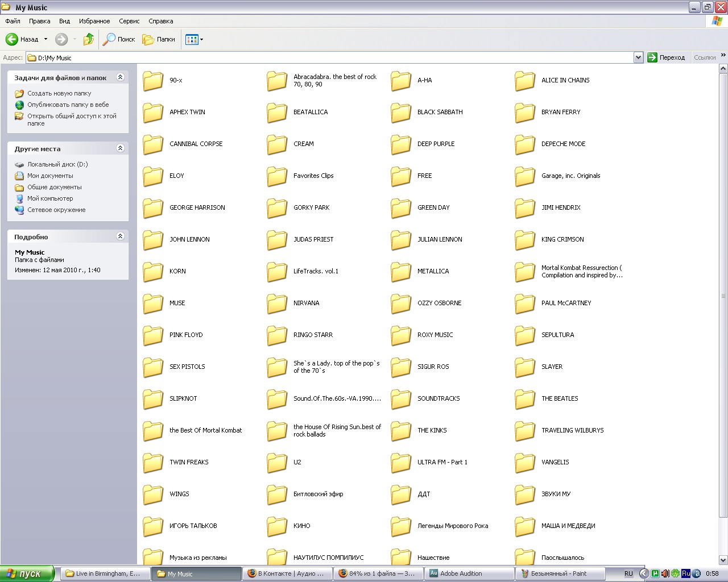Open the NIRVANA folder
Viewport: 728px width, 582px height.
[x=306, y=303]
